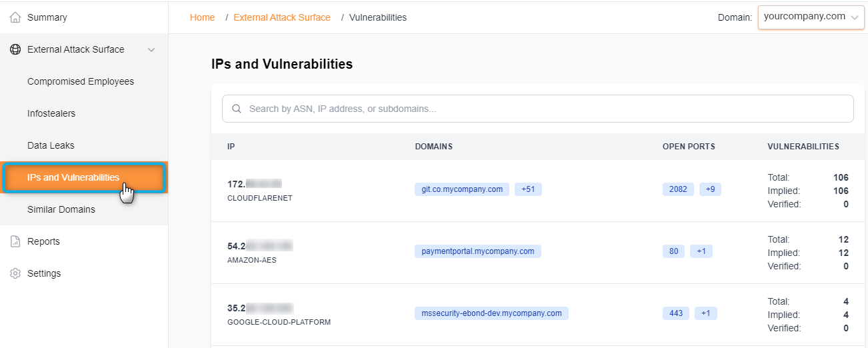Go to Data Leaks page
The width and height of the screenshot is (868, 348).
tap(51, 145)
